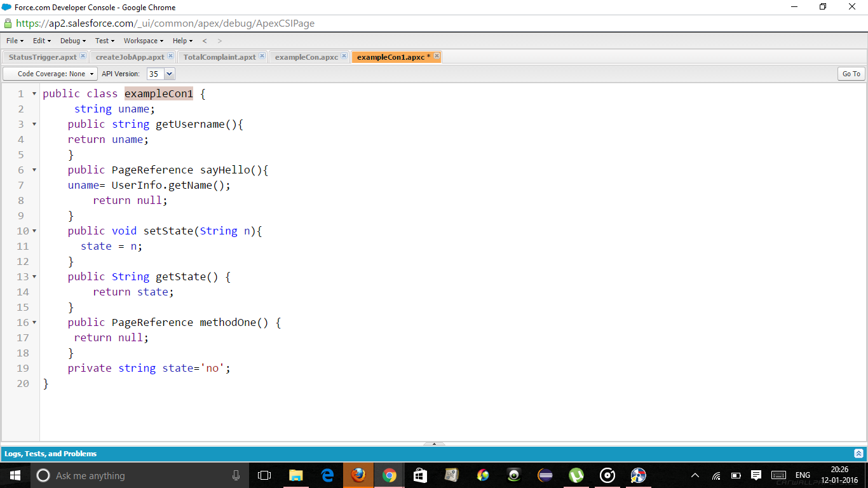Click the 'return null;' statement on line 8

pyautogui.click(x=130, y=201)
